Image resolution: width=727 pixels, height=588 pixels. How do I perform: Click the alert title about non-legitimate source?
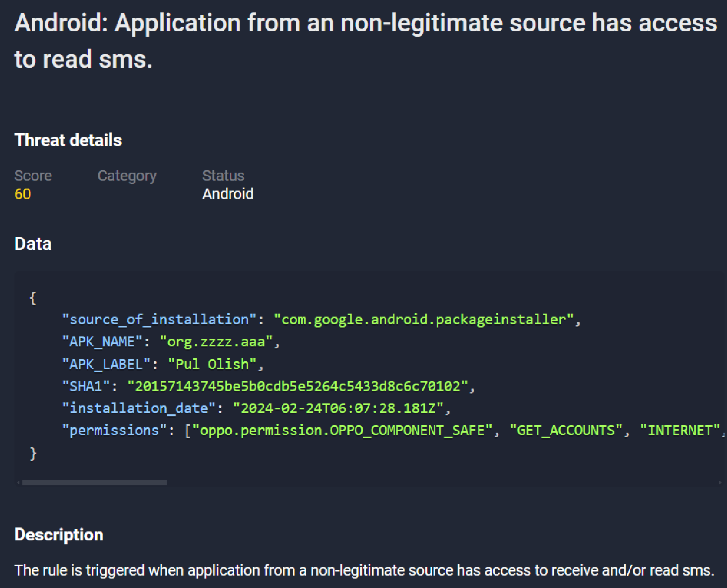[x=366, y=41]
